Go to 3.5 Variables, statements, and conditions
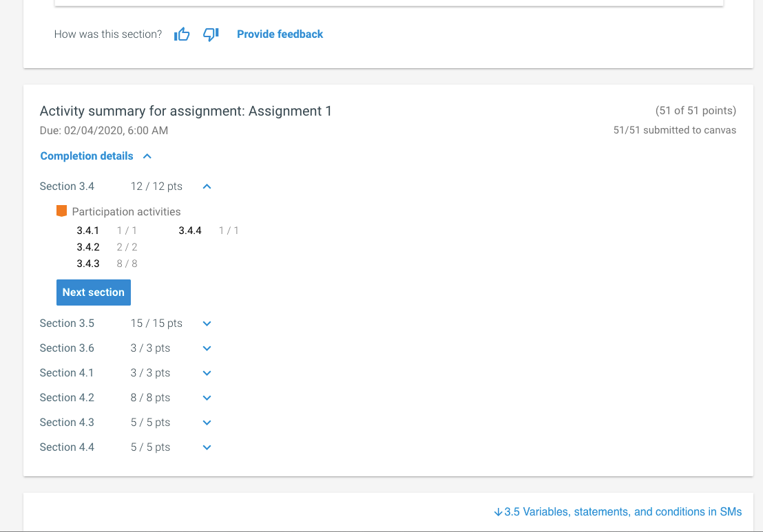Screen dimensions: 763x532 [x=618, y=512]
